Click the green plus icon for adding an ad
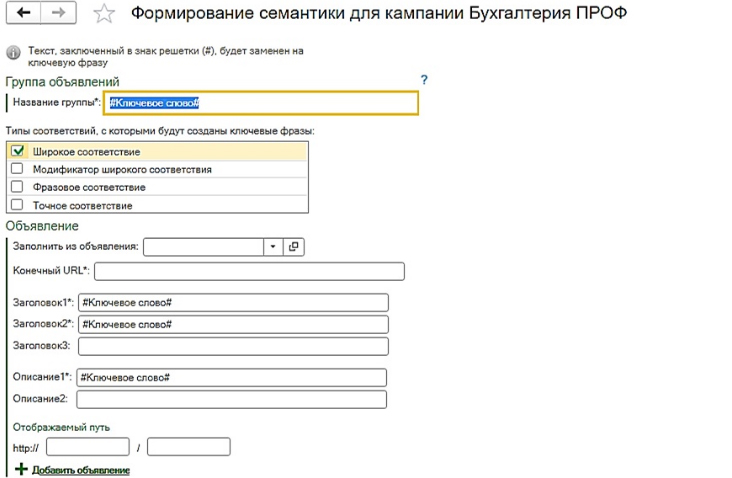This screenshot has width=732, height=478. 21,469
